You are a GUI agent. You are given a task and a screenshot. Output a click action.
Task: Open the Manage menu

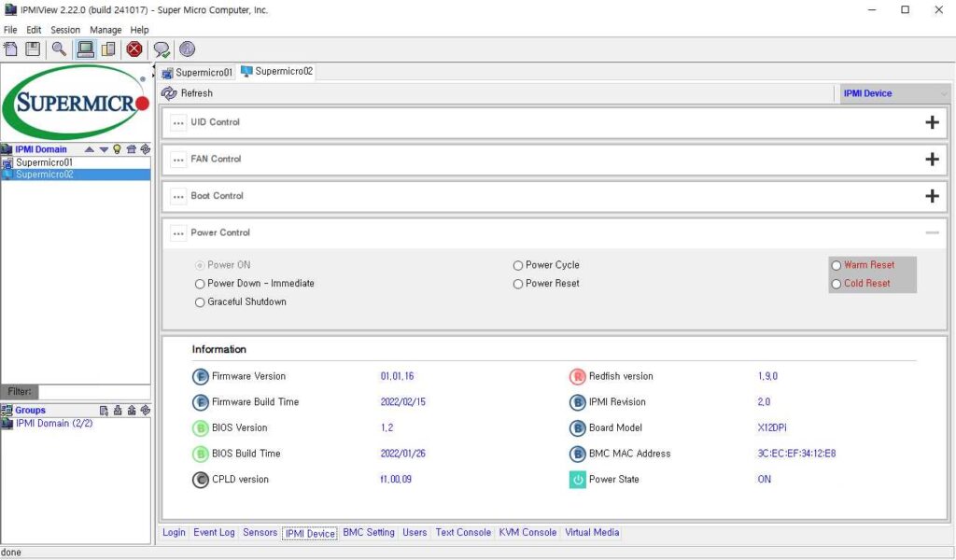[x=105, y=30]
